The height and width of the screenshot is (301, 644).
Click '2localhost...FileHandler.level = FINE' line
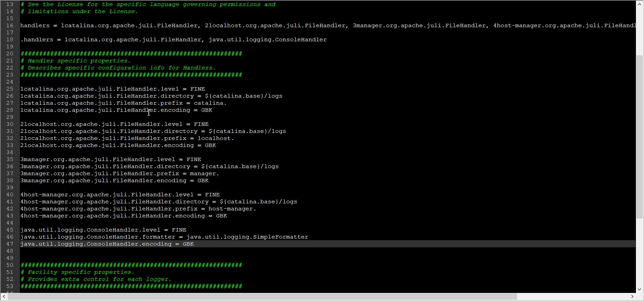tap(114, 124)
